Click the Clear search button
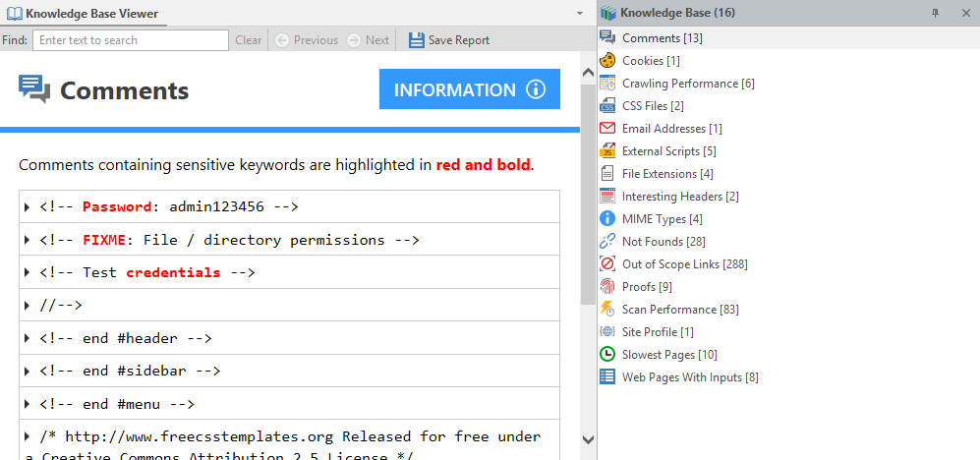980x460 pixels. click(248, 40)
